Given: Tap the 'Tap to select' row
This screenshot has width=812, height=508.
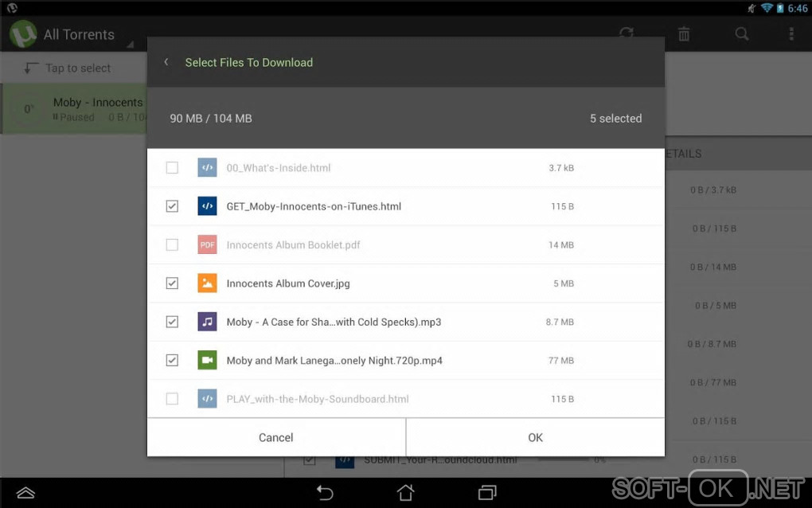Looking at the screenshot, I should point(73,68).
